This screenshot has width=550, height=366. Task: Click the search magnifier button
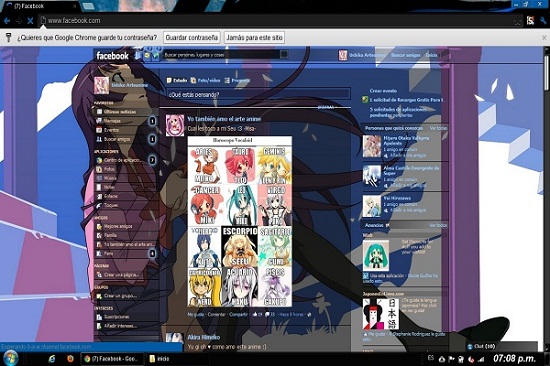[284, 54]
